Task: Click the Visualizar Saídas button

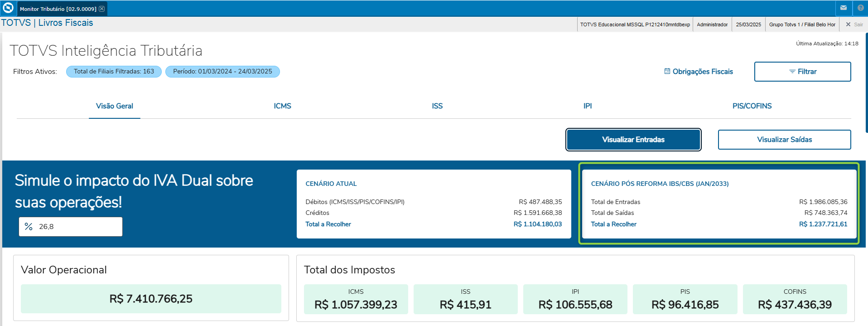Action: coord(785,140)
